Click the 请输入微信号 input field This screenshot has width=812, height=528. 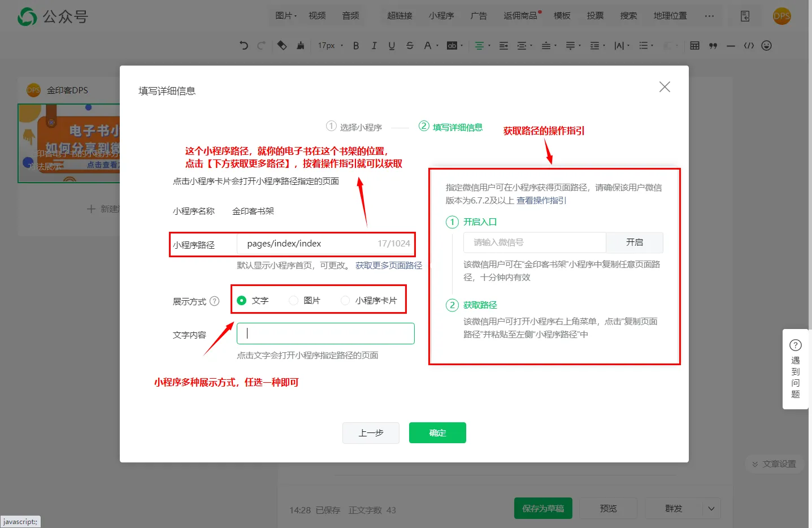click(x=534, y=243)
